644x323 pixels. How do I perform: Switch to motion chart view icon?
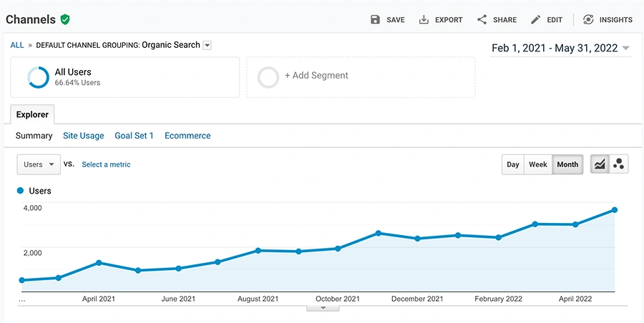(x=619, y=164)
